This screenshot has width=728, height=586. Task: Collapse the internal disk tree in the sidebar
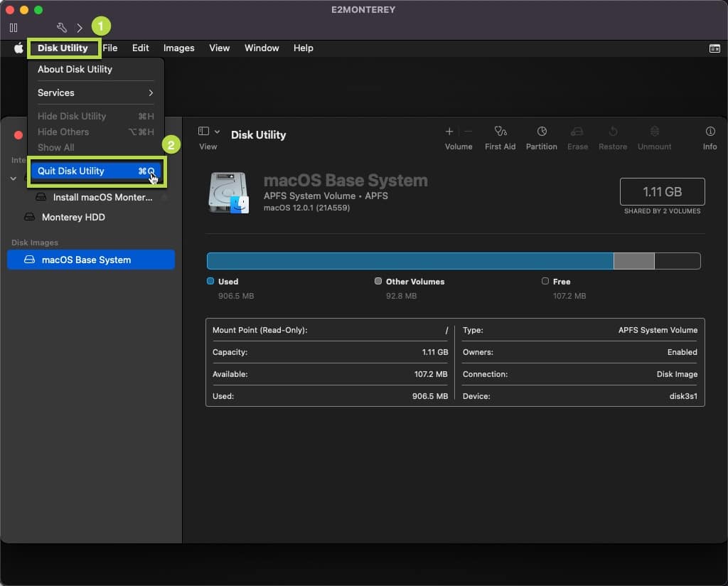(x=14, y=179)
